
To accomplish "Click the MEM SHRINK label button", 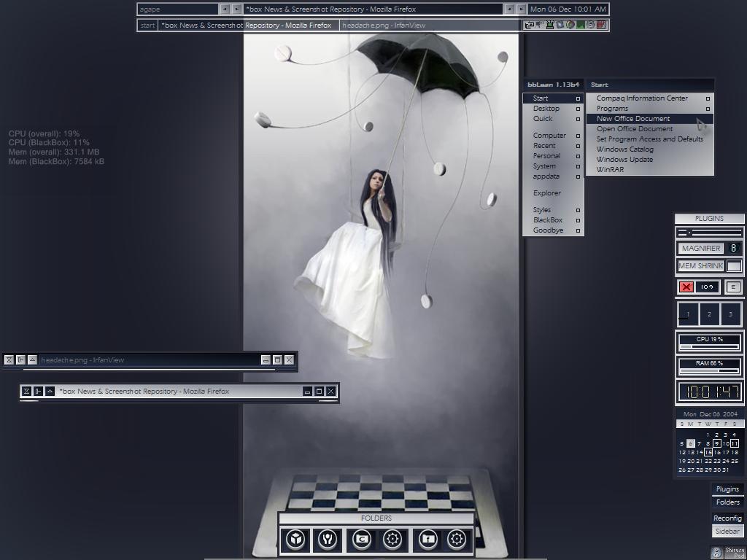I will click(701, 266).
